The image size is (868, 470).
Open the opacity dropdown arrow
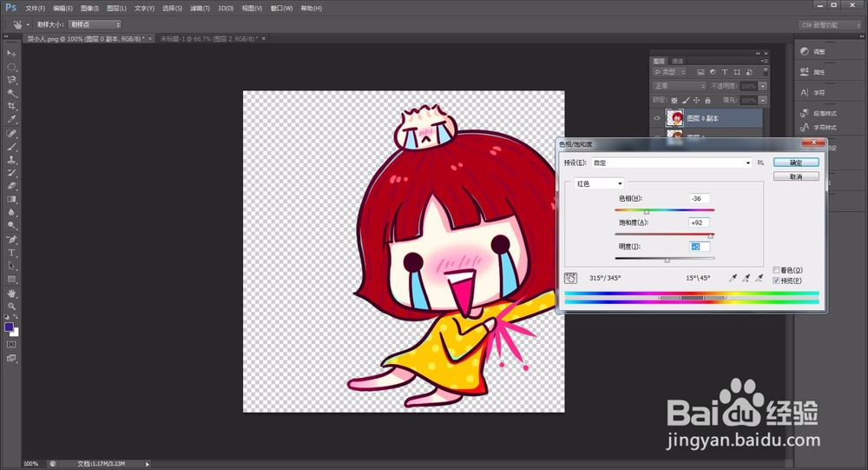point(763,86)
